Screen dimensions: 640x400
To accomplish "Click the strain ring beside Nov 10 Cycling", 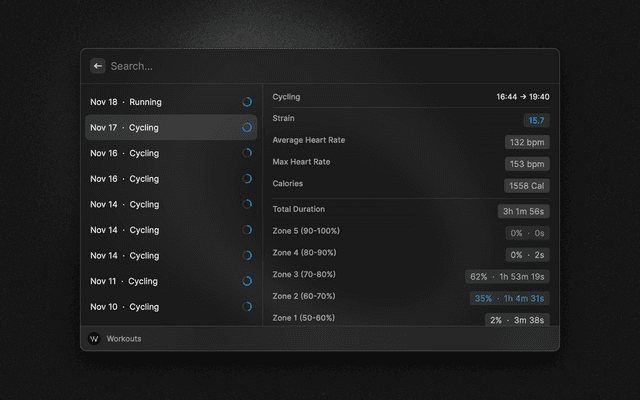I will (x=247, y=307).
